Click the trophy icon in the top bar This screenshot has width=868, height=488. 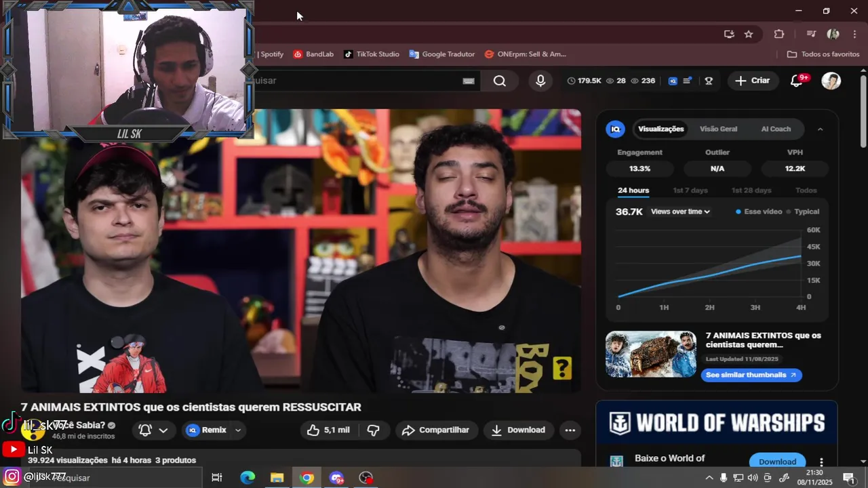click(709, 81)
